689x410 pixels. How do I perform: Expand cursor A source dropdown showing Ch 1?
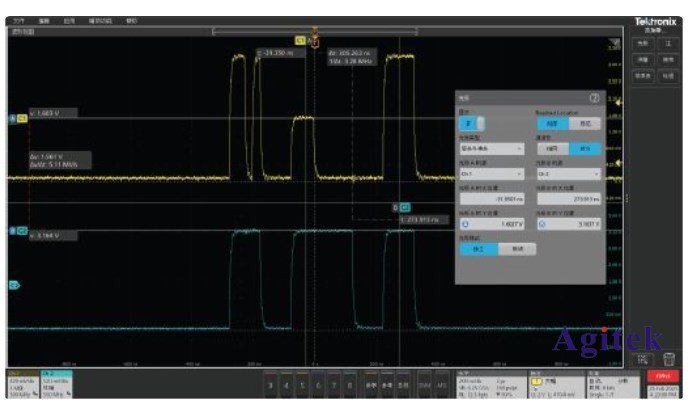[491, 174]
